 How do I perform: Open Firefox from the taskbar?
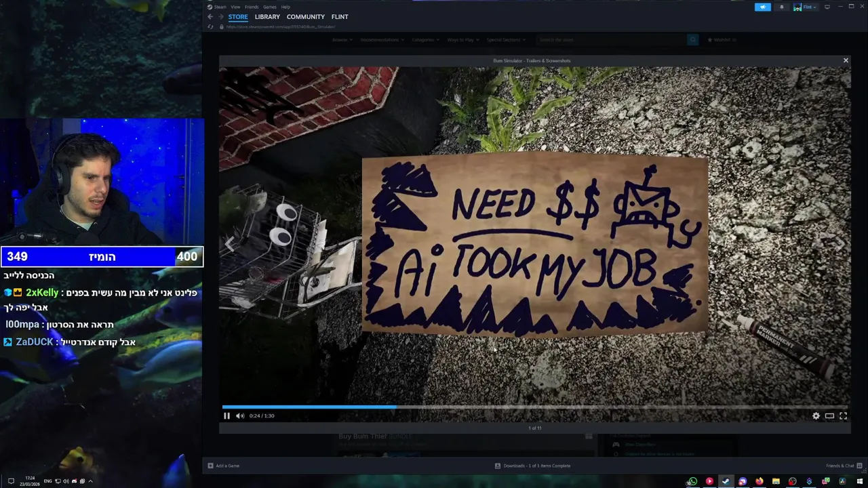click(759, 481)
